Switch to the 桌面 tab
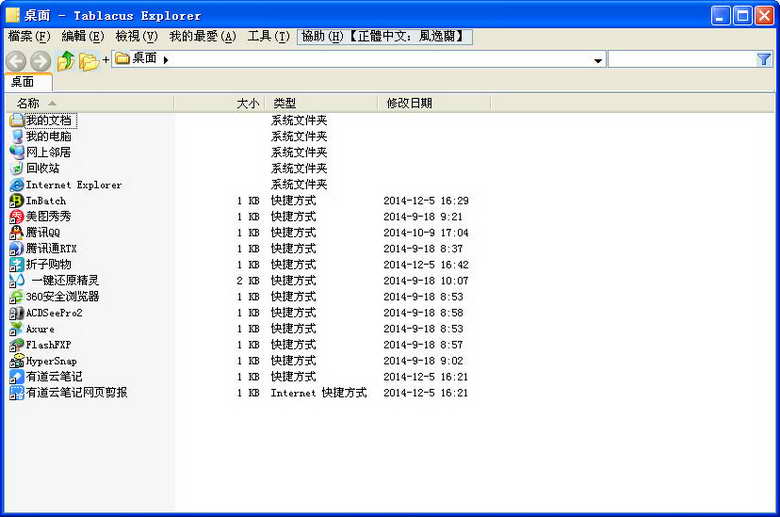 click(23, 82)
